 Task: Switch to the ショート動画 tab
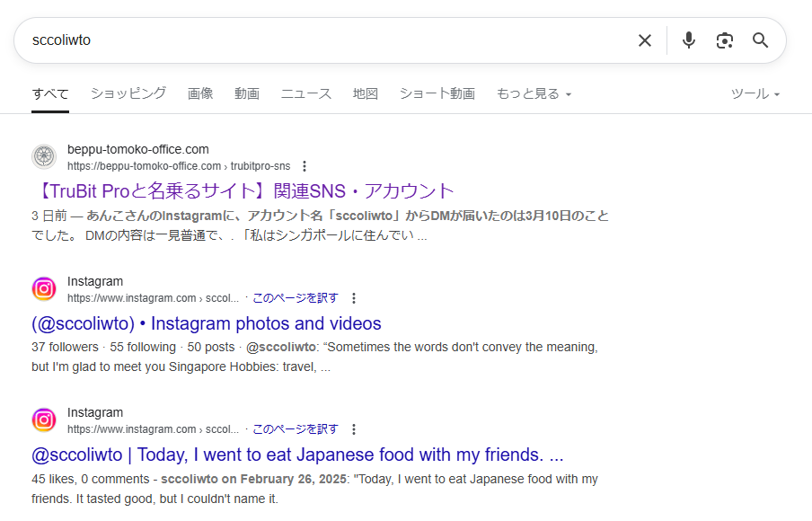click(437, 93)
